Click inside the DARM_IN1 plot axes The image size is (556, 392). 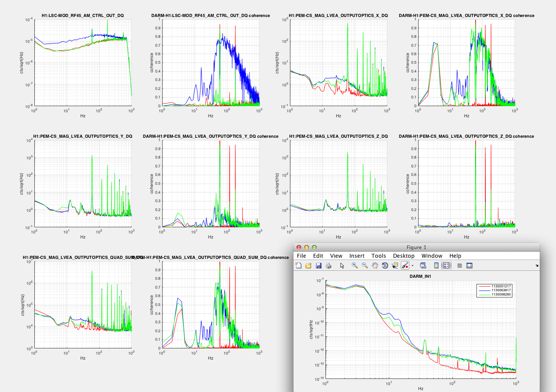420,329
